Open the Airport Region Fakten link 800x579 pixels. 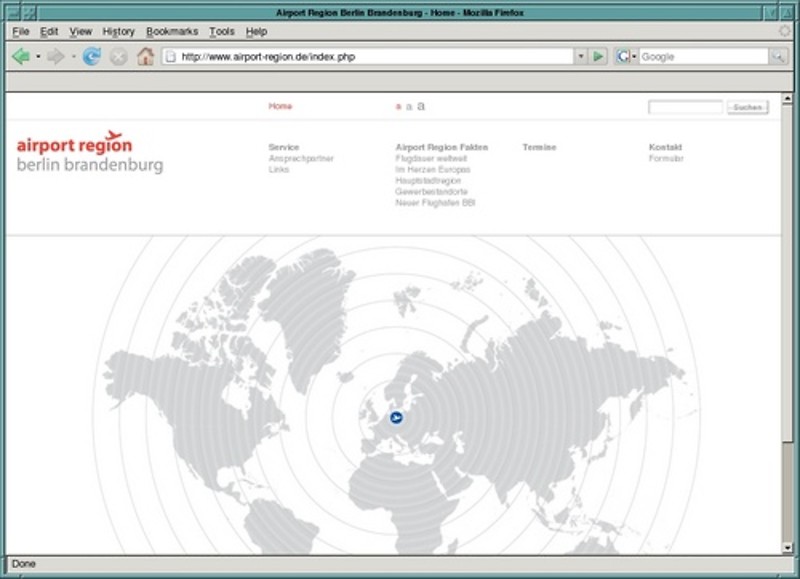click(441, 147)
